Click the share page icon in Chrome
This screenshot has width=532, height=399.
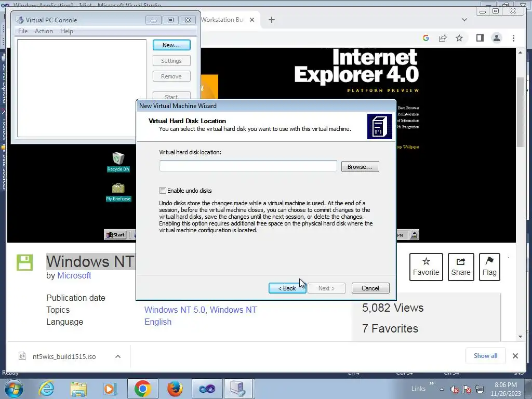443,38
